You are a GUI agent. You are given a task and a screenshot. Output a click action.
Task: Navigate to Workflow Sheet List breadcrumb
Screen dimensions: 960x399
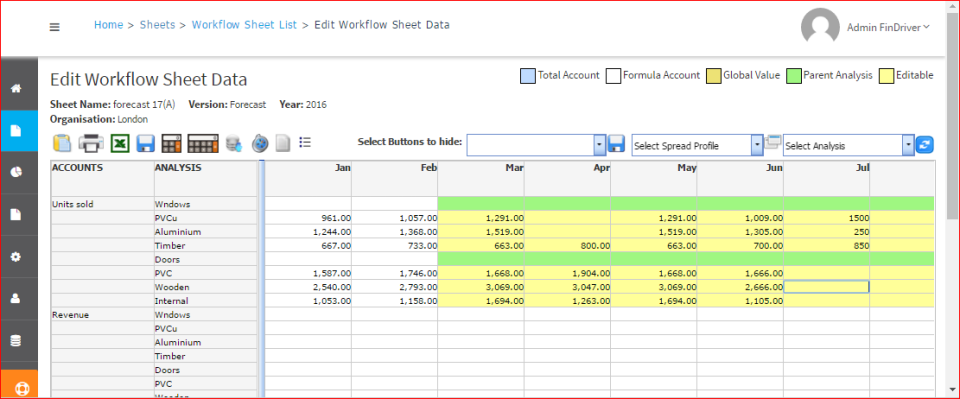[x=244, y=25]
